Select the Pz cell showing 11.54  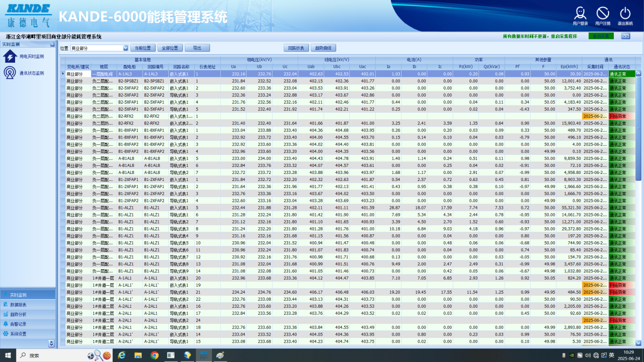[466, 292]
